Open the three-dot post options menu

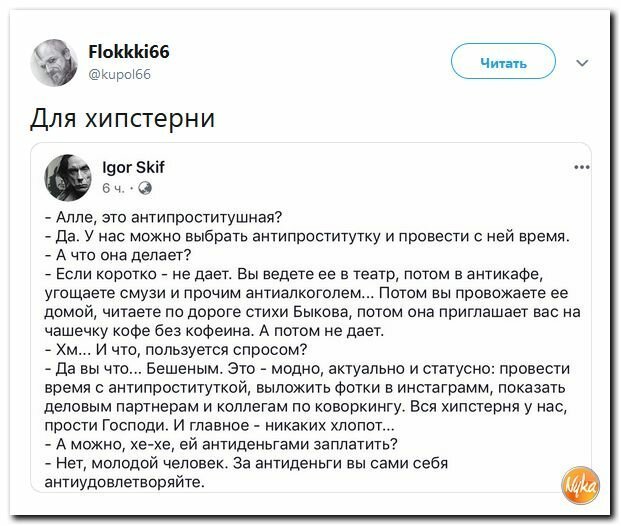(x=582, y=167)
